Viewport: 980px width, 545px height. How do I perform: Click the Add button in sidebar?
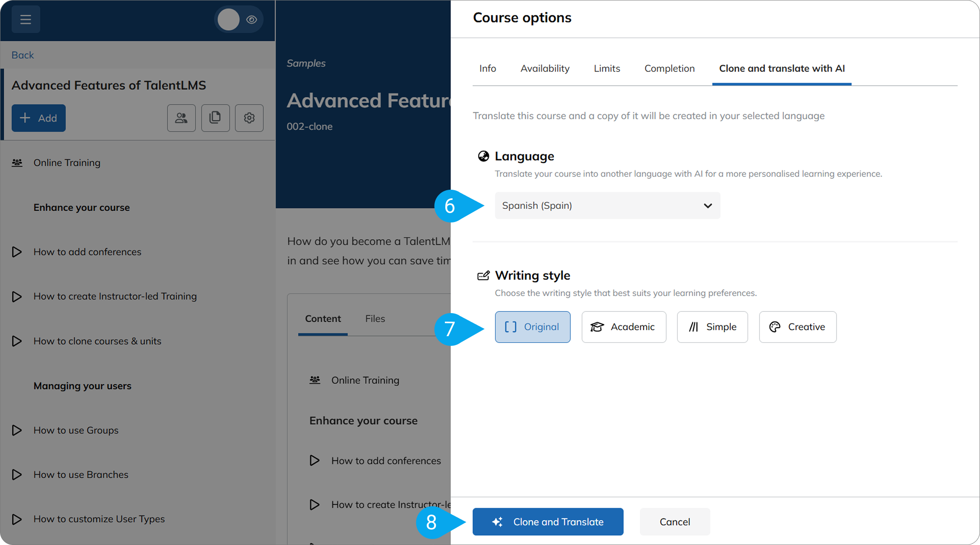pos(38,118)
